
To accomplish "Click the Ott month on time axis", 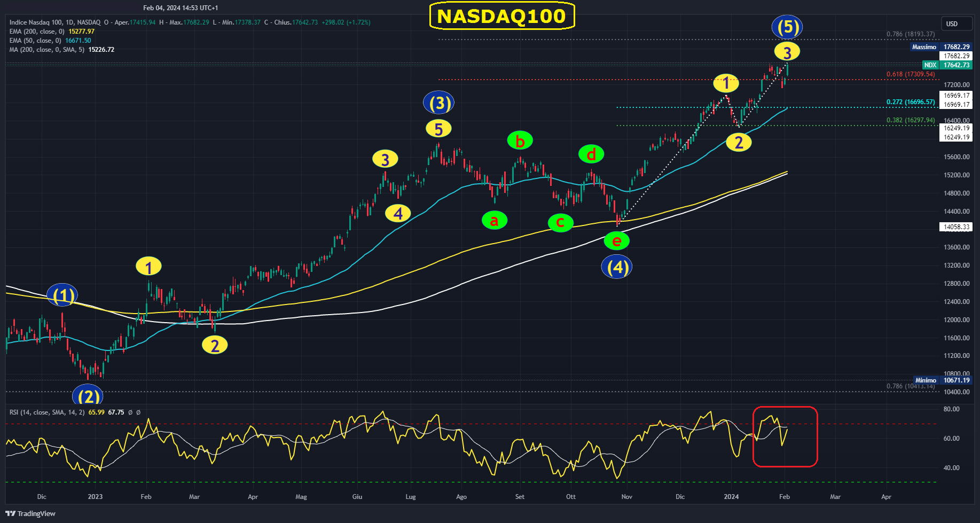I will (x=571, y=497).
